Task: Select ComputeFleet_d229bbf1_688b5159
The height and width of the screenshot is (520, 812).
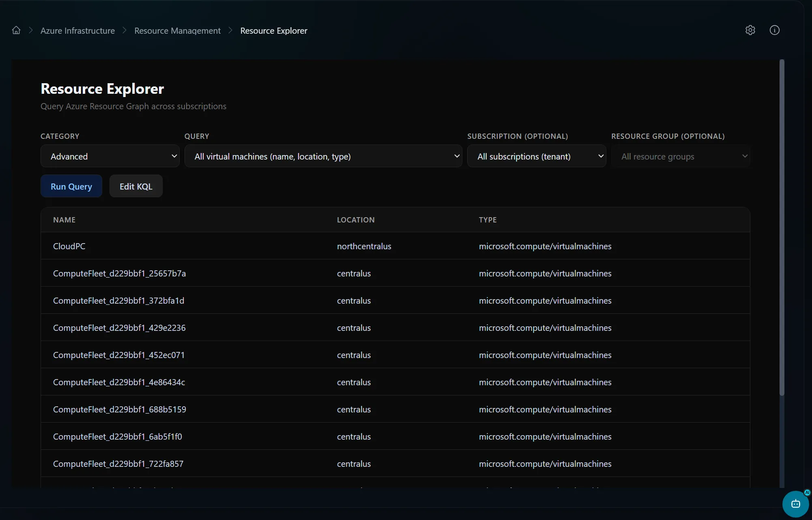Action: pyautogui.click(x=120, y=410)
